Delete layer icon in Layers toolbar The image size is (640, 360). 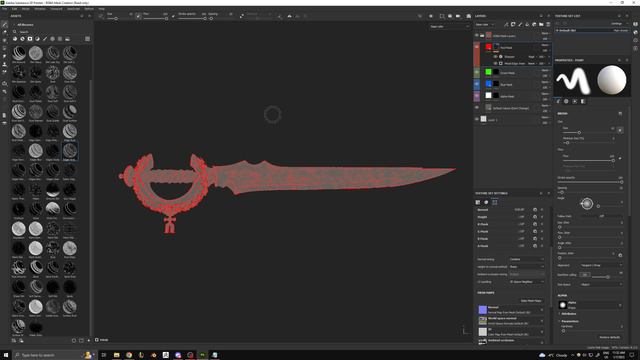coord(548,24)
